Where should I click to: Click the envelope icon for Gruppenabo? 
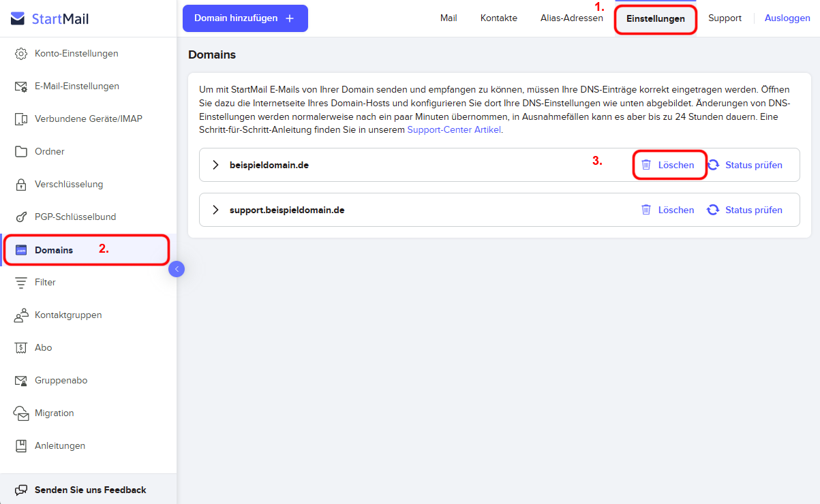point(21,381)
